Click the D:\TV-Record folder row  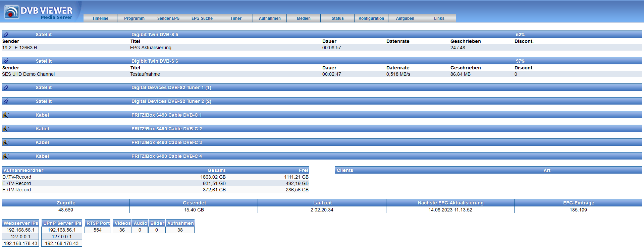coord(17,177)
